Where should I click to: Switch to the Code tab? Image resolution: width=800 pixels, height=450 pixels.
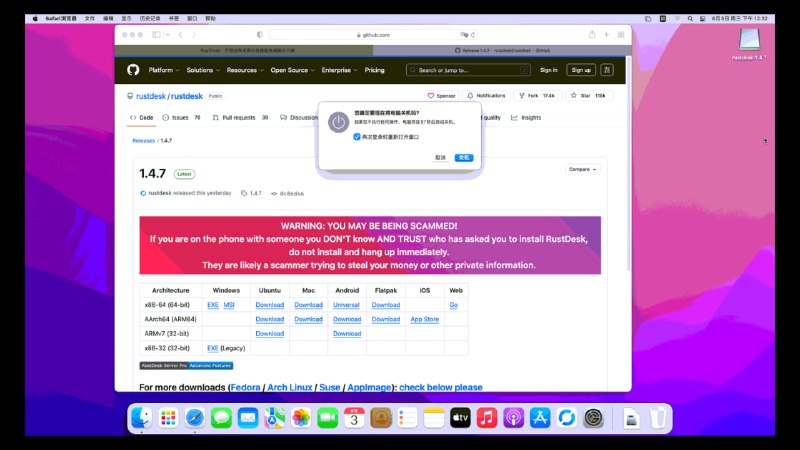[141, 117]
